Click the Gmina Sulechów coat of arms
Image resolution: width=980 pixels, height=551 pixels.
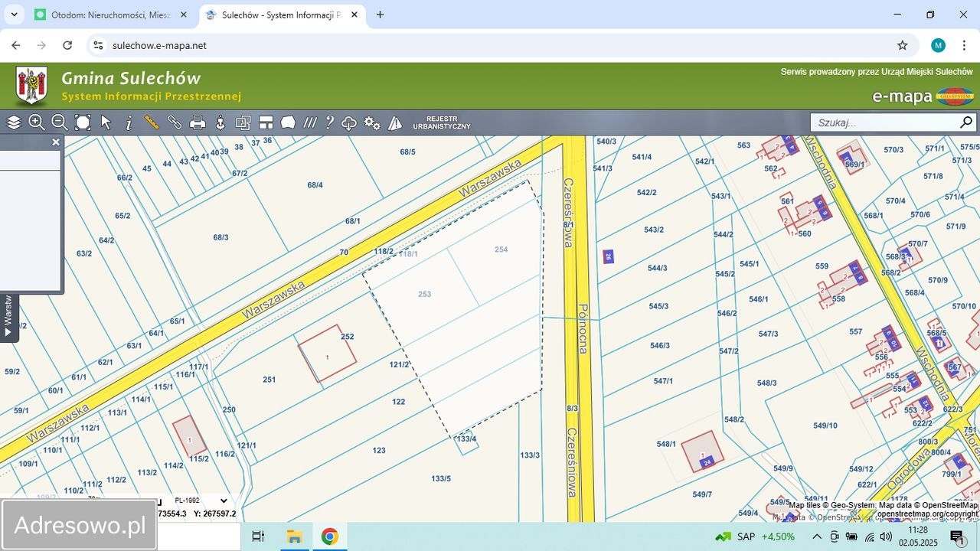[31, 86]
